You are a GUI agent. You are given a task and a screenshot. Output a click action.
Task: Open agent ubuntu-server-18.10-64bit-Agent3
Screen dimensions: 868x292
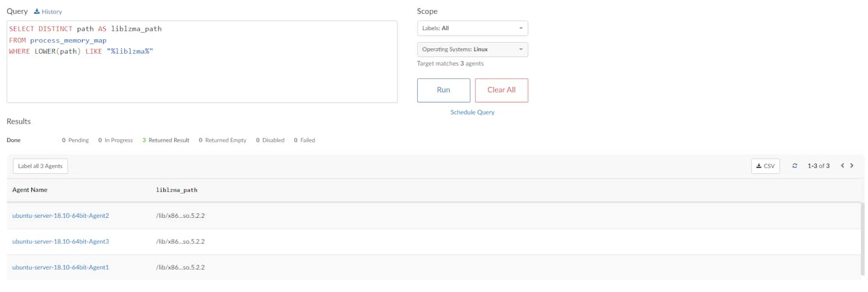tap(60, 241)
